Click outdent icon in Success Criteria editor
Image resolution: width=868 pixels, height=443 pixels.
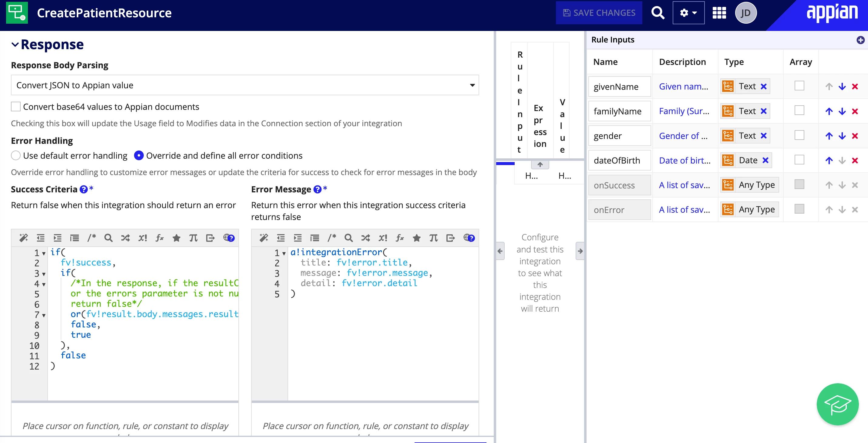click(40, 238)
